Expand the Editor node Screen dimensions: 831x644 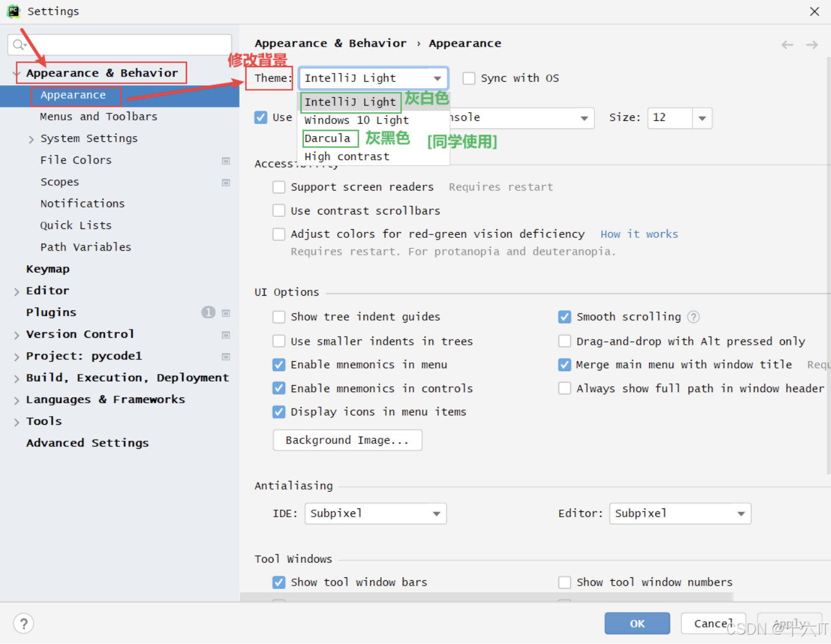click(x=16, y=291)
